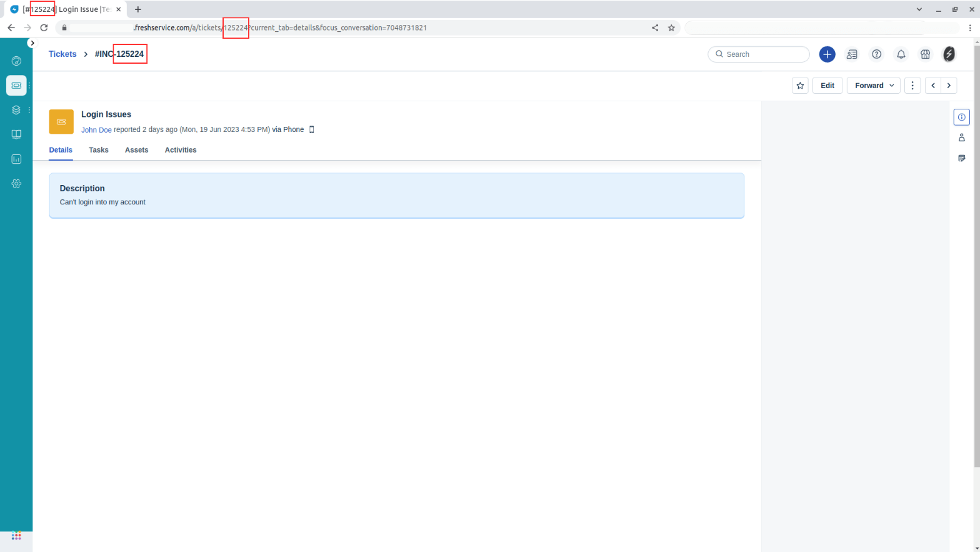Viewport: 980px width, 552px height.
Task: Focus the Search field
Action: click(759, 54)
